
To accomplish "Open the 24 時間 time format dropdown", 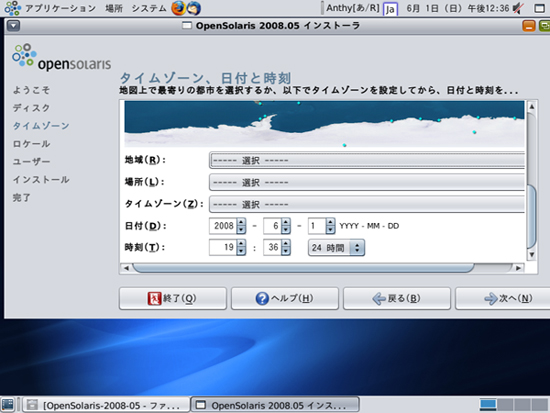I will [x=336, y=248].
